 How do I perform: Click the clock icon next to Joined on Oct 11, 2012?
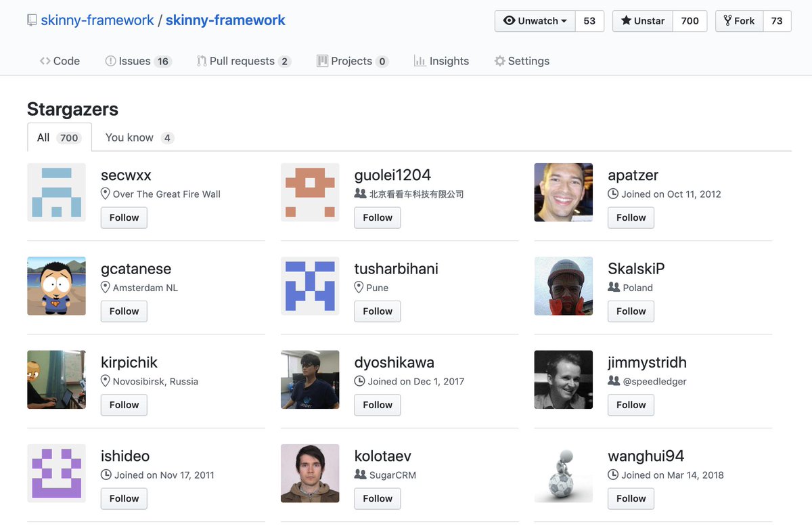click(613, 194)
